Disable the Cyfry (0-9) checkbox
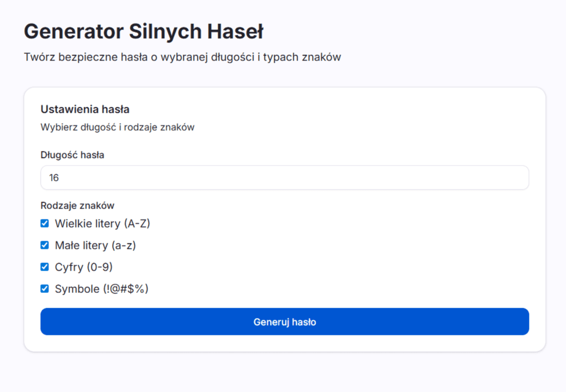This screenshot has width=566, height=392. (x=45, y=267)
